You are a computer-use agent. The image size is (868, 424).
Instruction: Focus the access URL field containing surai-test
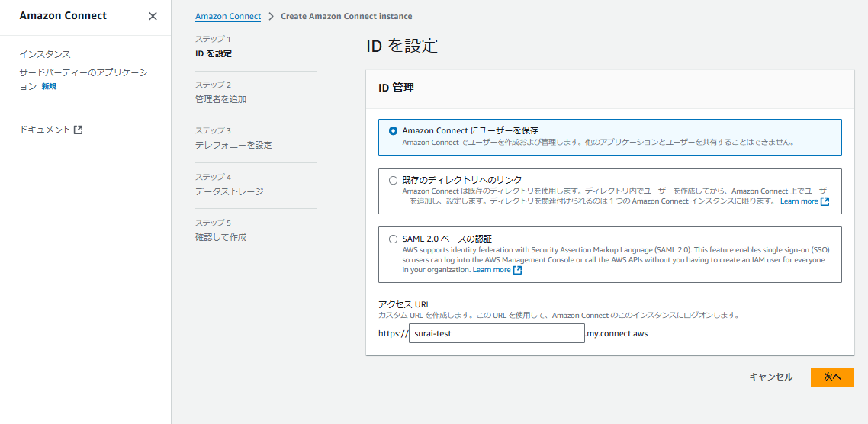497,334
